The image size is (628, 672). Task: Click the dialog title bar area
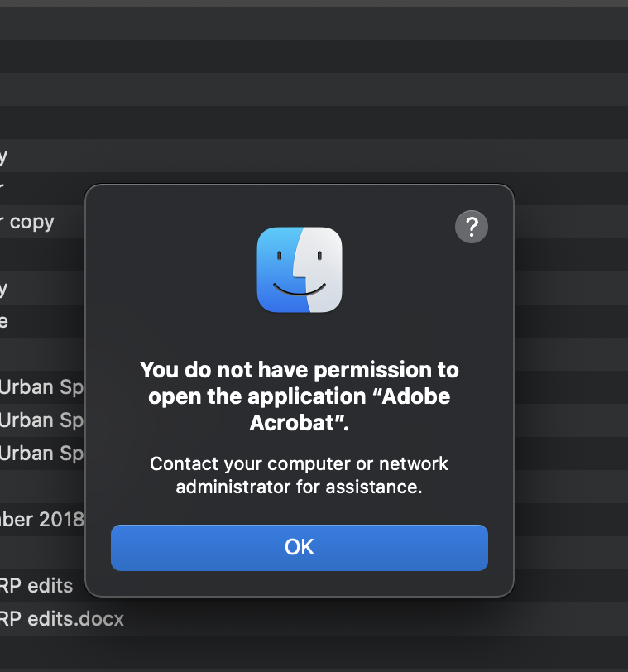click(300, 199)
